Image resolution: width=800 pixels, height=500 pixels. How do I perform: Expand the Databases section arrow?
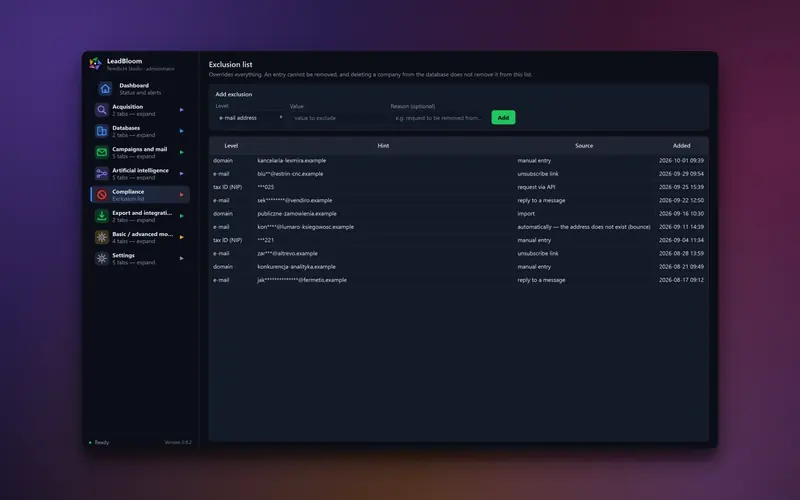coord(182,131)
